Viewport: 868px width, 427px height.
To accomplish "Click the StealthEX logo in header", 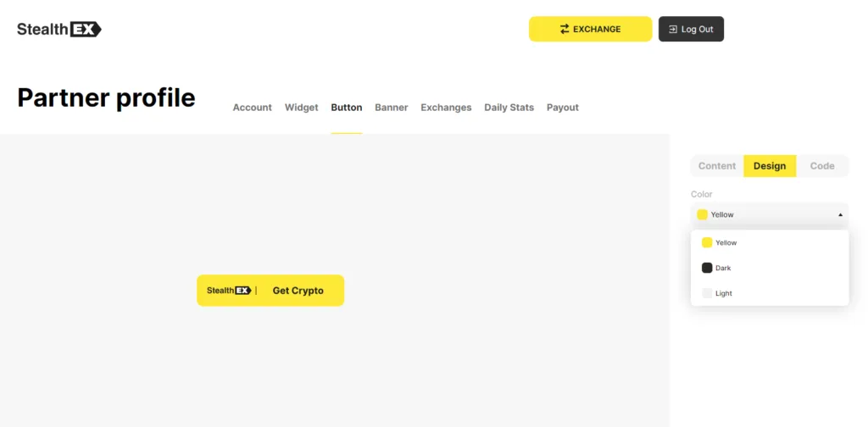I will tap(59, 29).
